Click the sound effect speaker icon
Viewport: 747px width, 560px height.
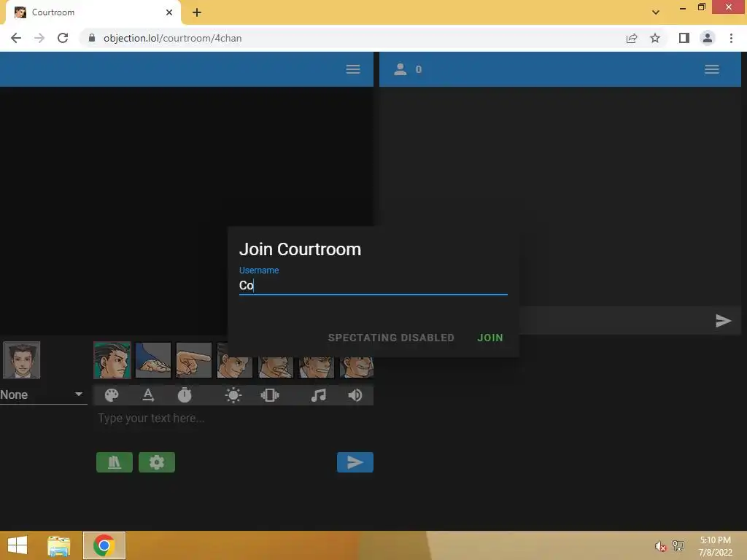(355, 395)
